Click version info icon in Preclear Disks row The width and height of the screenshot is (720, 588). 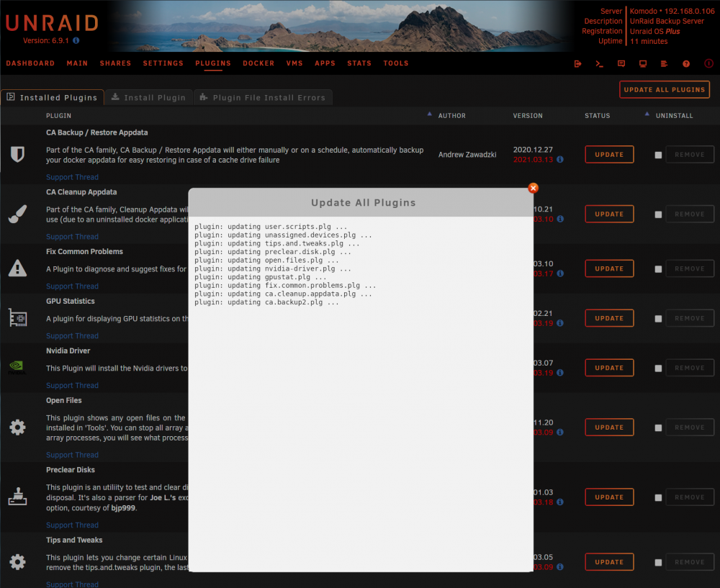tap(560, 502)
